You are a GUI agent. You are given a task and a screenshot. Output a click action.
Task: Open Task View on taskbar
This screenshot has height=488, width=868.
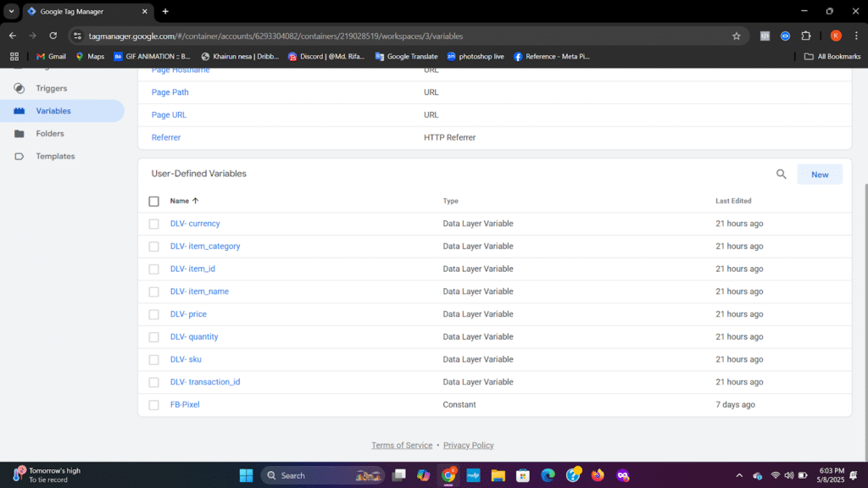pos(398,475)
